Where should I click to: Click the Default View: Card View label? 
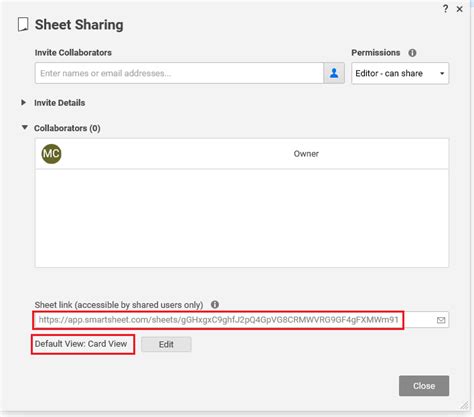tap(81, 344)
